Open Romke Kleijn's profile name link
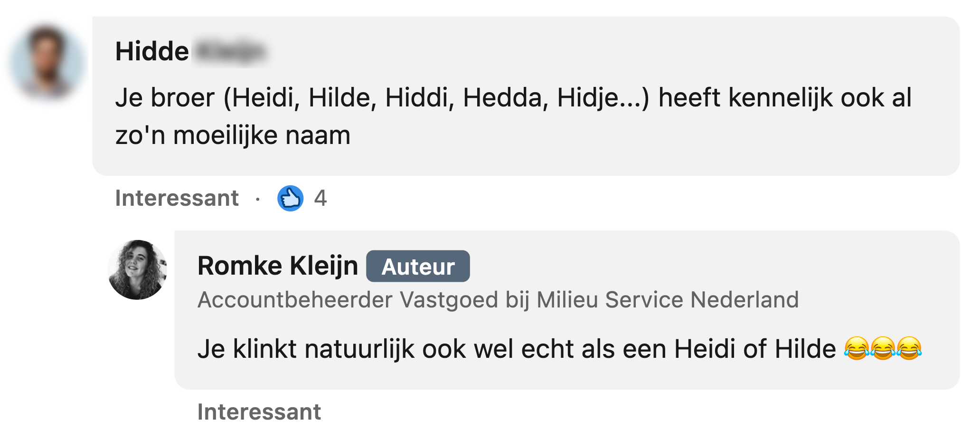The image size is (980, 431). [x=278, y=266]
